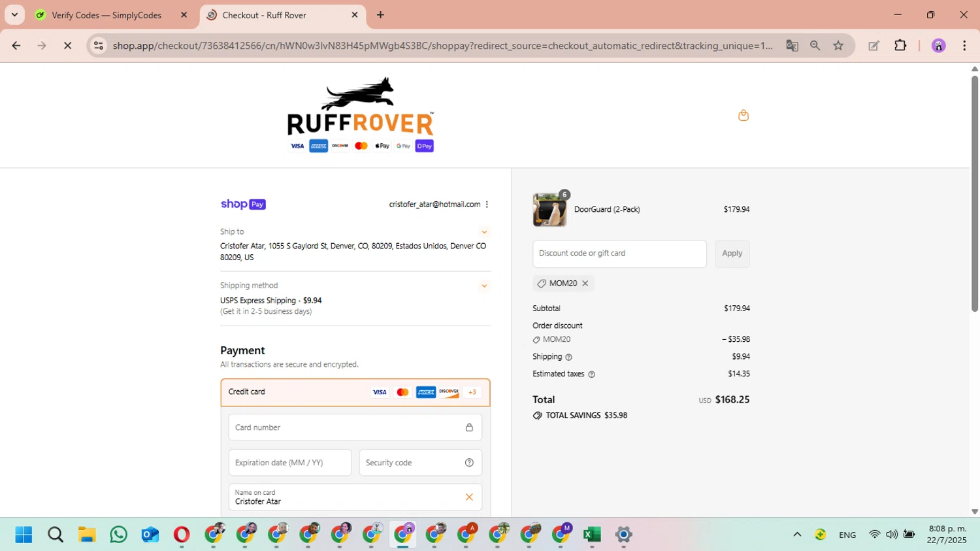Translate this page icon

pyautogui.click(x=792, y=46)
